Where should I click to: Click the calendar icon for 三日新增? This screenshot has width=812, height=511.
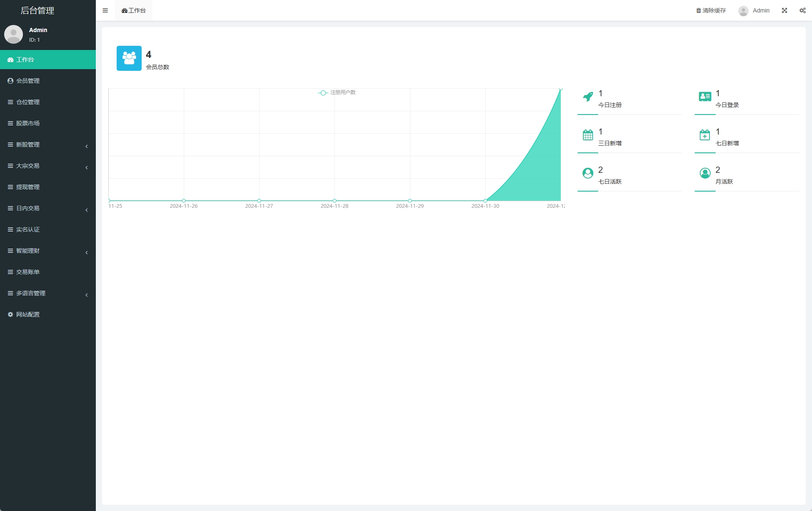(588, 135)
